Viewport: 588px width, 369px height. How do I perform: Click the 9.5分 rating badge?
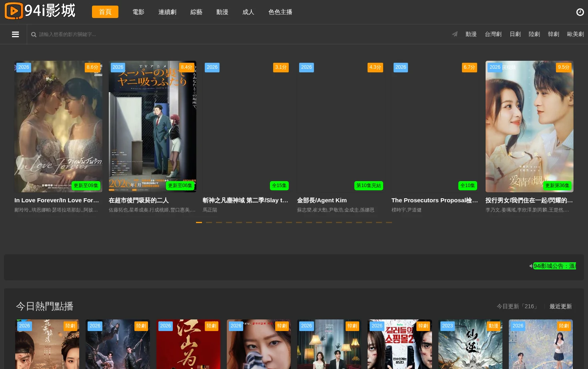[564, 67]
